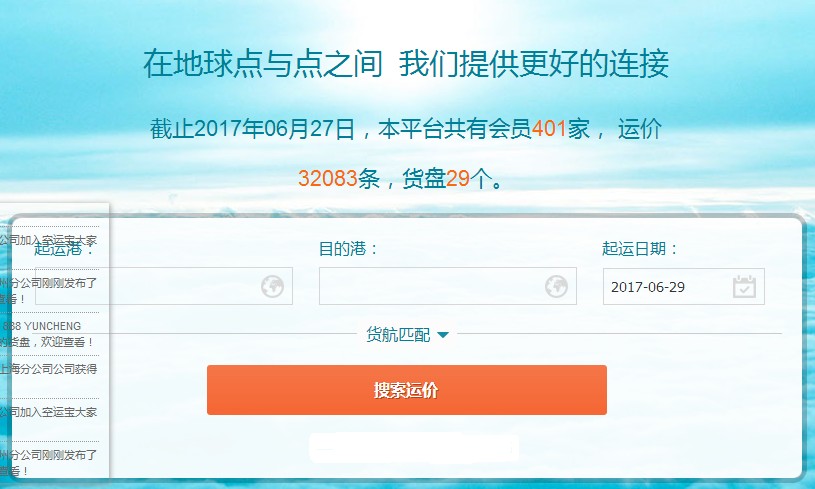Open the calendar icon in departure date field
Viewport: 815px width, 489px height.
pos(744,286)
